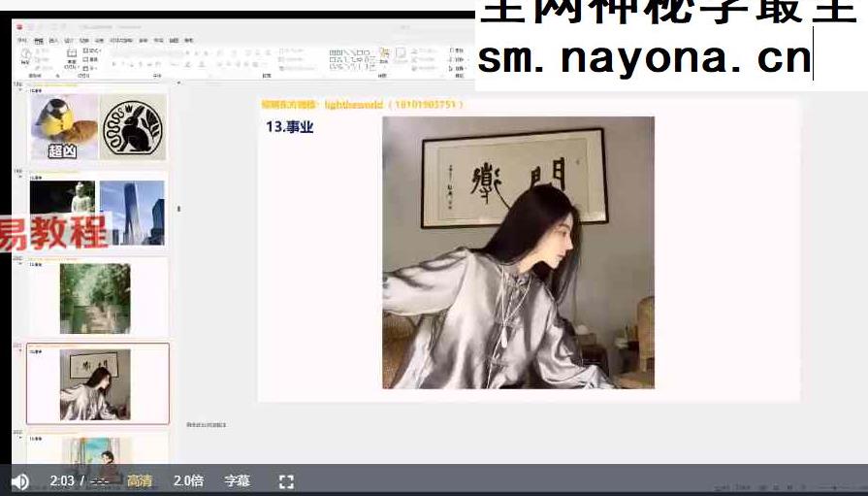
Task: Toggle subtitles with the 字幕 button
Action: coord(237,480)
